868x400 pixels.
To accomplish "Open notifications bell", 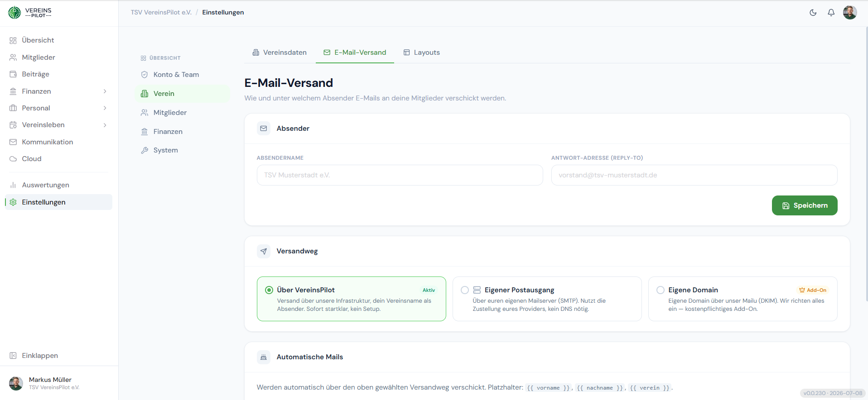I will pyautogui.click(x=831, y=13).
